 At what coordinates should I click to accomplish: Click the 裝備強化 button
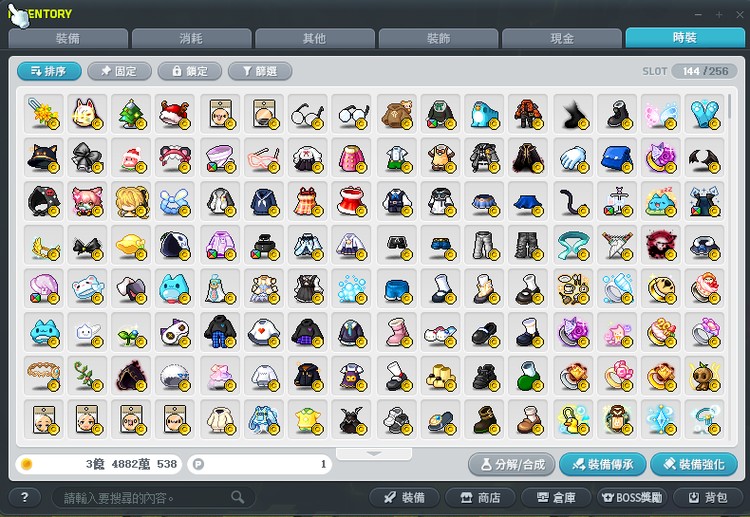pyautogui.click(x=694, y=464)
